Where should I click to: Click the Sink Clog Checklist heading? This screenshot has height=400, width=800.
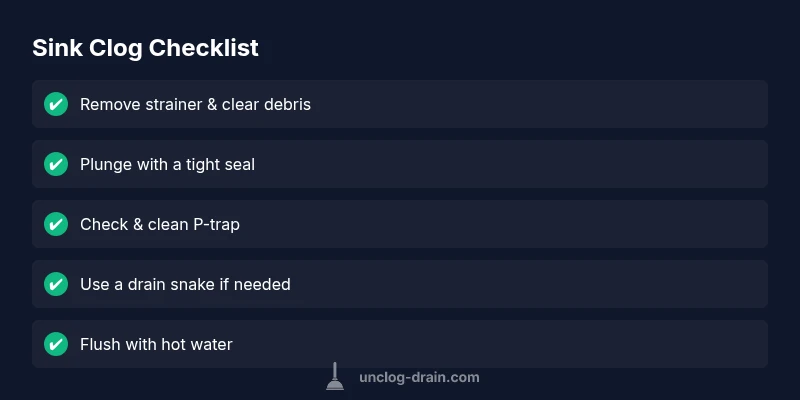[x=145, y=48]
